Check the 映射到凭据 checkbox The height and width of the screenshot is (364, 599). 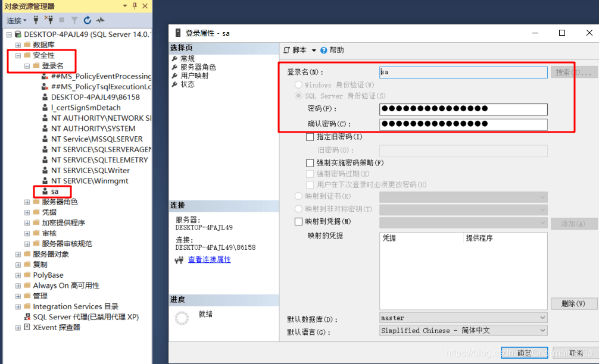tap(299, 222)
